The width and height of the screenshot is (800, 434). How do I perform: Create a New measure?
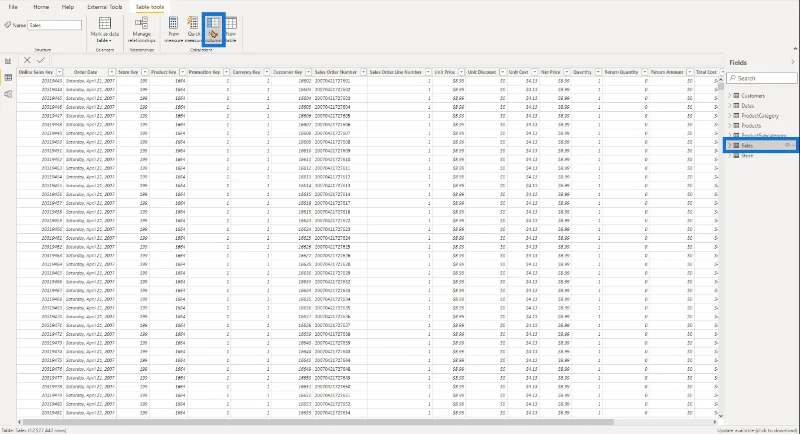coord(173,30)
